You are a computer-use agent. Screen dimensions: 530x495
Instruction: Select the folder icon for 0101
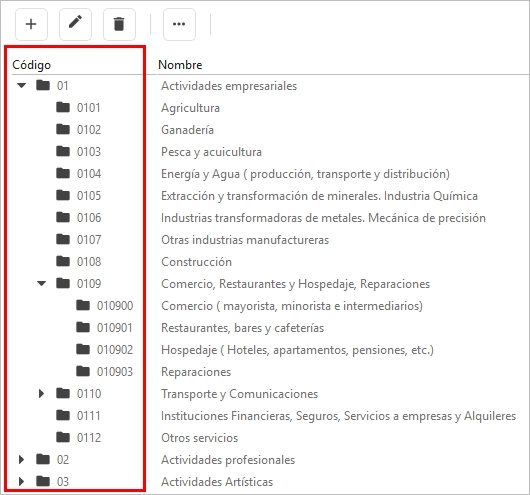(x=63, y=107)
